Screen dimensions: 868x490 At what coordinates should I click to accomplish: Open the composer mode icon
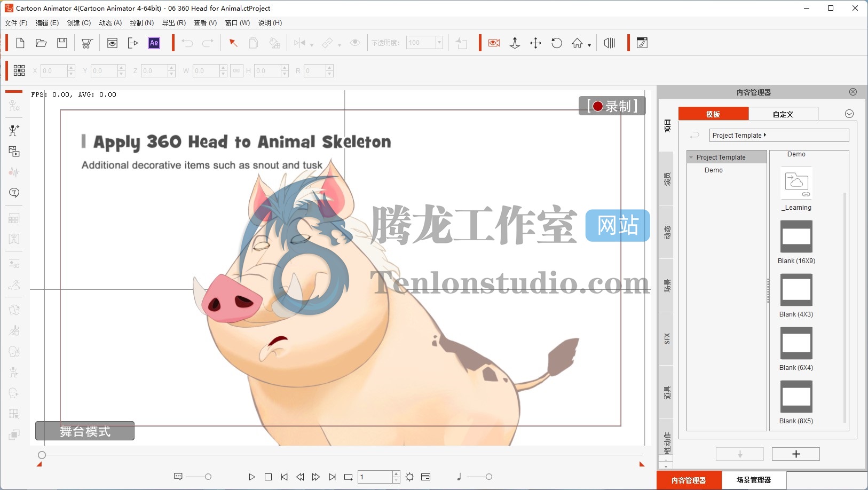coord(642,43)
